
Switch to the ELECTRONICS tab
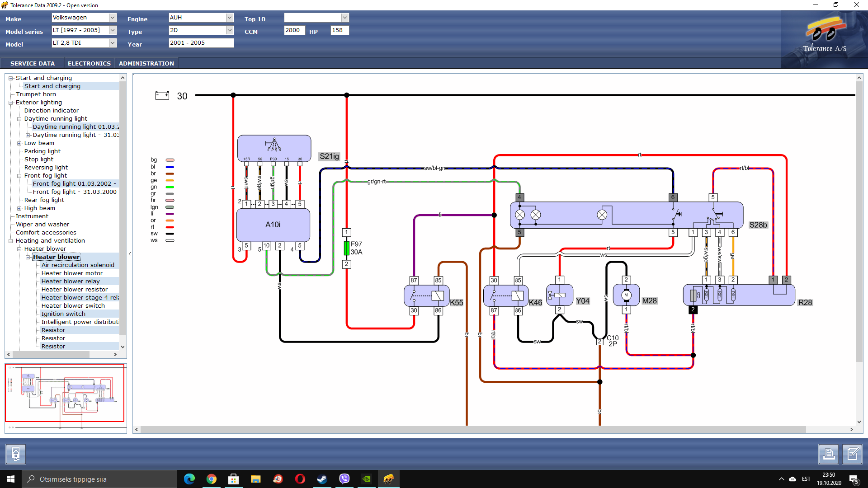[89, 63]
